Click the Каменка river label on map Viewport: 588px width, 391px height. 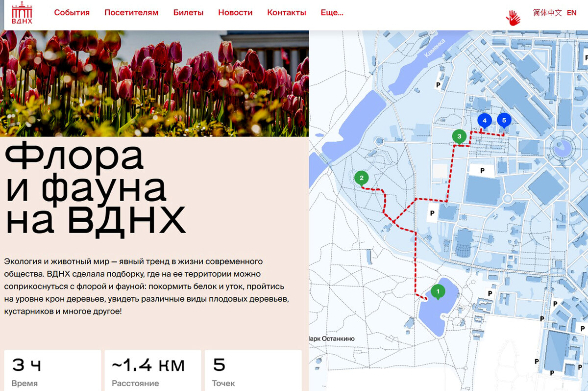pos(435,48)
